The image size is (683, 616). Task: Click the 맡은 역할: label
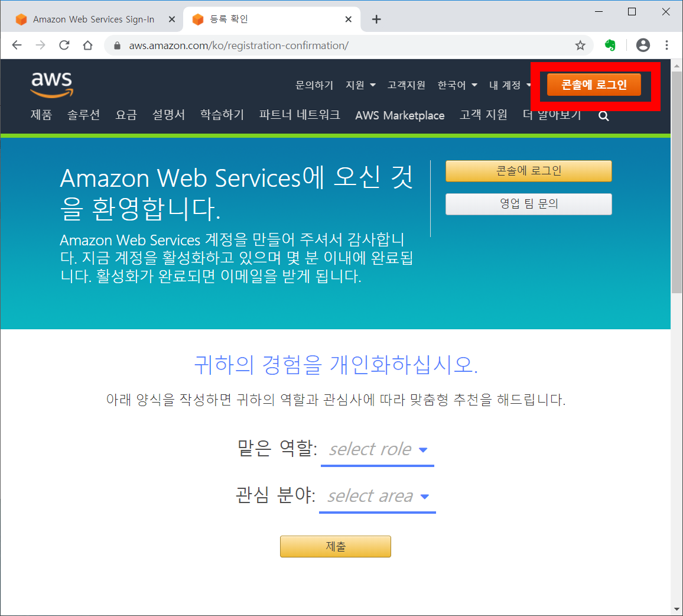tap(277, 448)
